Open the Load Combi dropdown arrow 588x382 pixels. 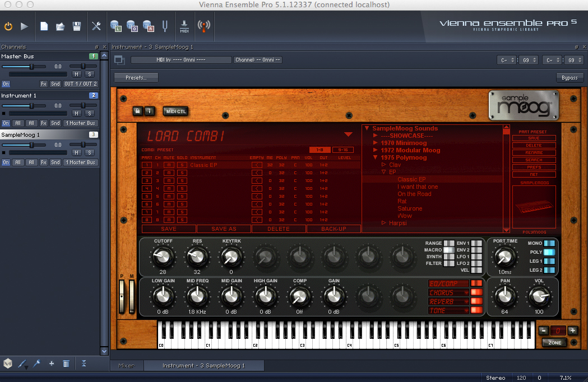[x=348, y=134]
